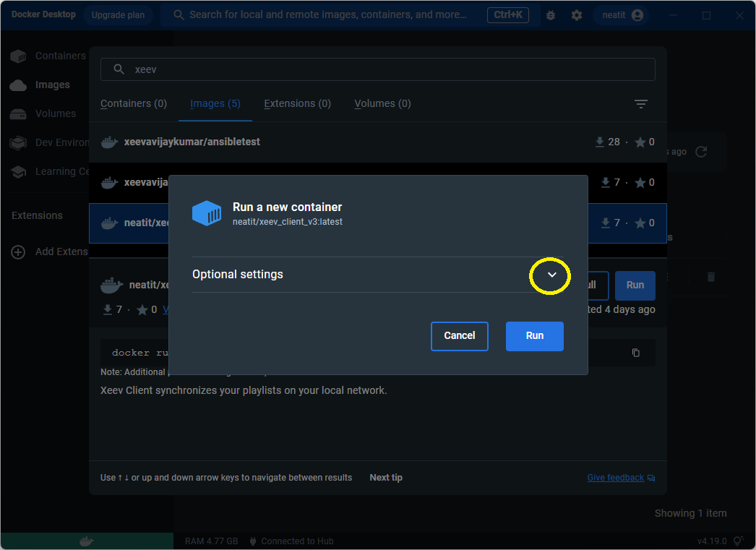Viewport: 756px width, 550px height.
Task: Click the refresh icon beside images list
Action: coord(700,152)
